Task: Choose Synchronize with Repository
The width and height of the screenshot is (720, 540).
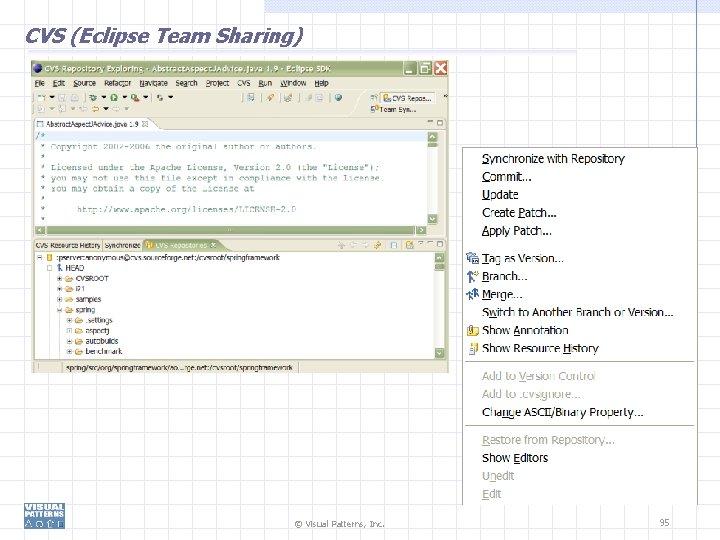Action: point(553,159)
